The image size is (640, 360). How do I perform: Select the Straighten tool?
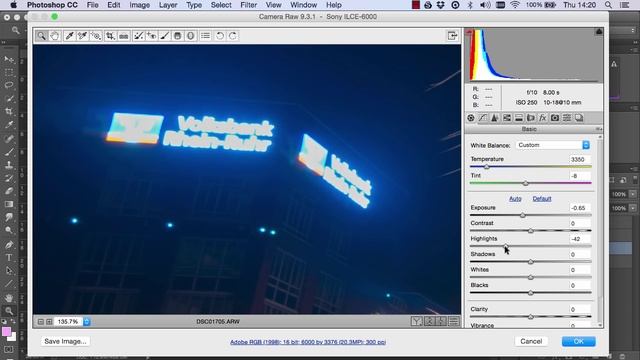(x=124, y=36)
